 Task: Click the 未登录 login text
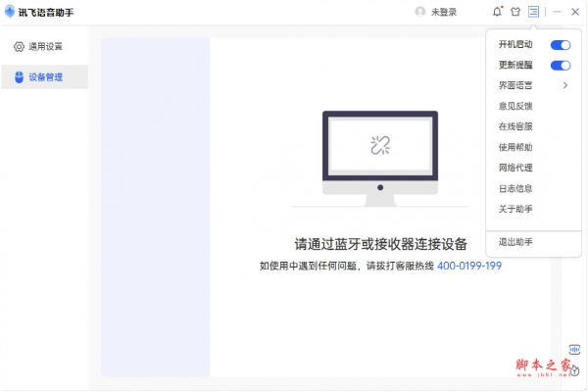(x=444, y=12)
